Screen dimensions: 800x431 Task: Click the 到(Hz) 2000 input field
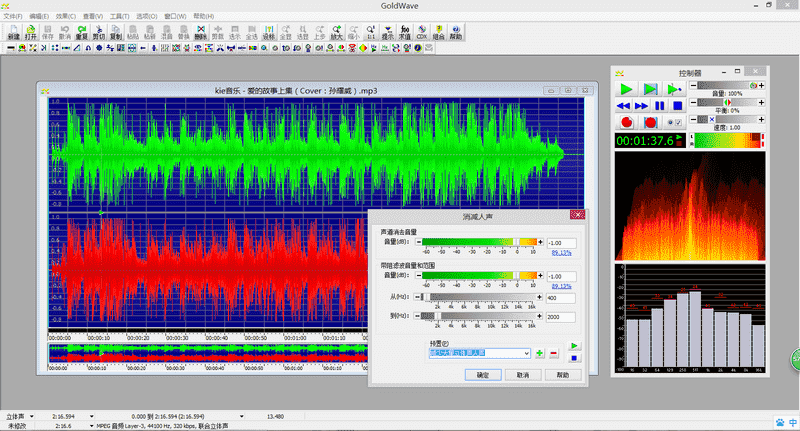point(561,317)
